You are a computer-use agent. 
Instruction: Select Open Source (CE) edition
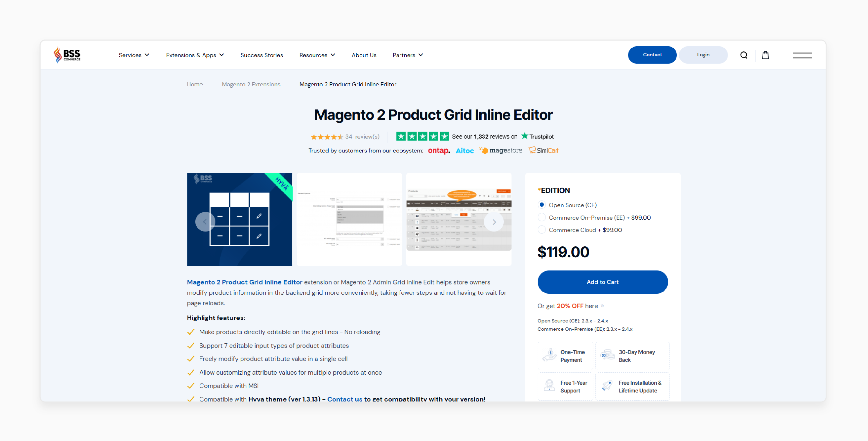tap(541, 205)
